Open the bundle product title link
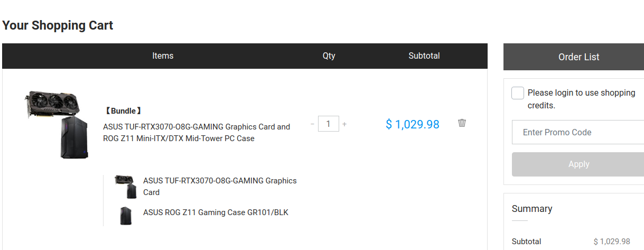Screen dimensions: 644x250 pyautogui.click(x=197, y=133)
